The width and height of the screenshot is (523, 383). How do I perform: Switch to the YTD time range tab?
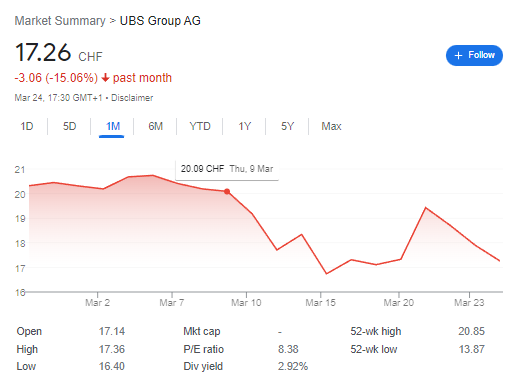tap(200, 126)
